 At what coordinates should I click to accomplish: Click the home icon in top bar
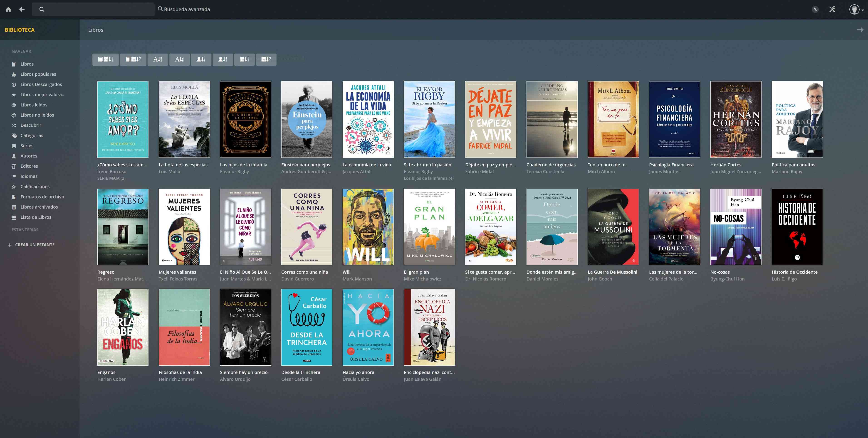coord(8,10)
